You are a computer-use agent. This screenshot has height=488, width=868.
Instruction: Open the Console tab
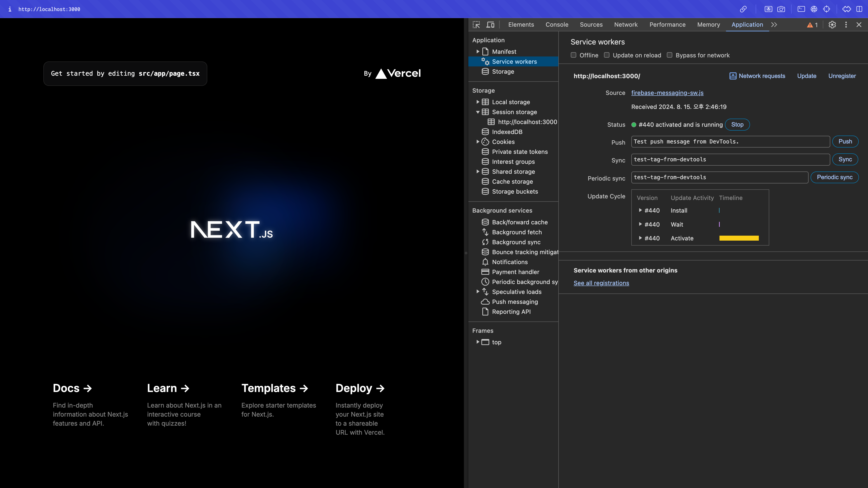click(557, 25)
